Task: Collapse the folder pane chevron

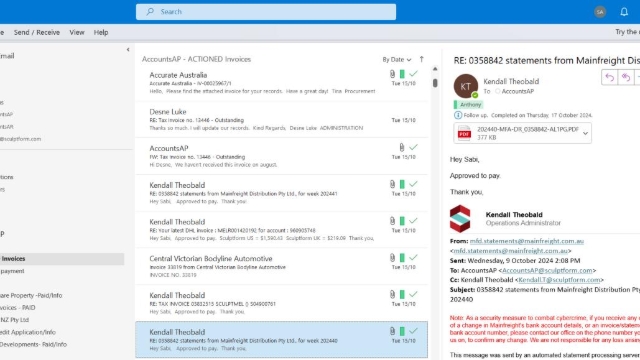Action: 128,49
